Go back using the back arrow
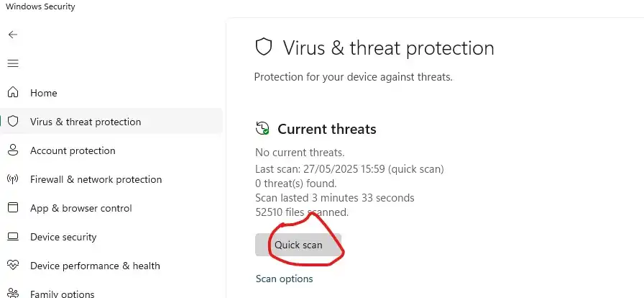This screenshot has height=298, width=644. [13, 35]
